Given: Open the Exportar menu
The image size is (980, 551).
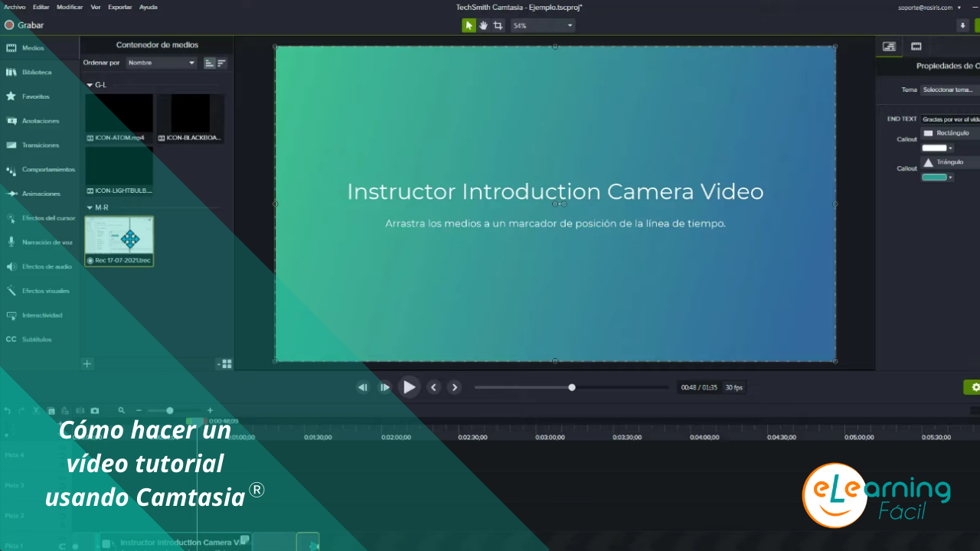Looking at the screenshot, I should tap(120, 6).
